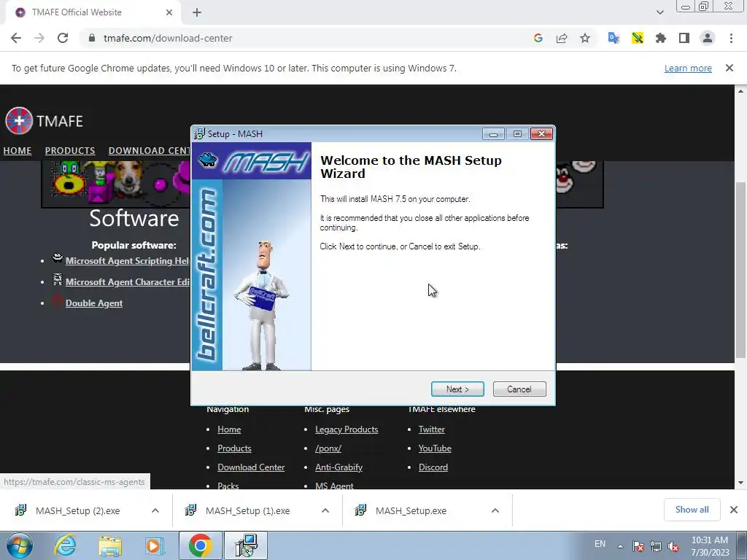
Task: Click the Learn more link
Action: [x=688, y=68]
